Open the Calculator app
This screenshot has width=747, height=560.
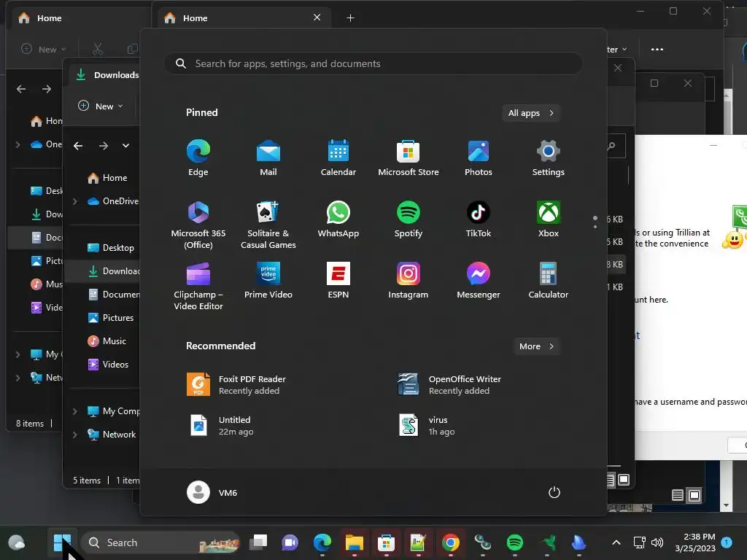(x=549, y=281)
